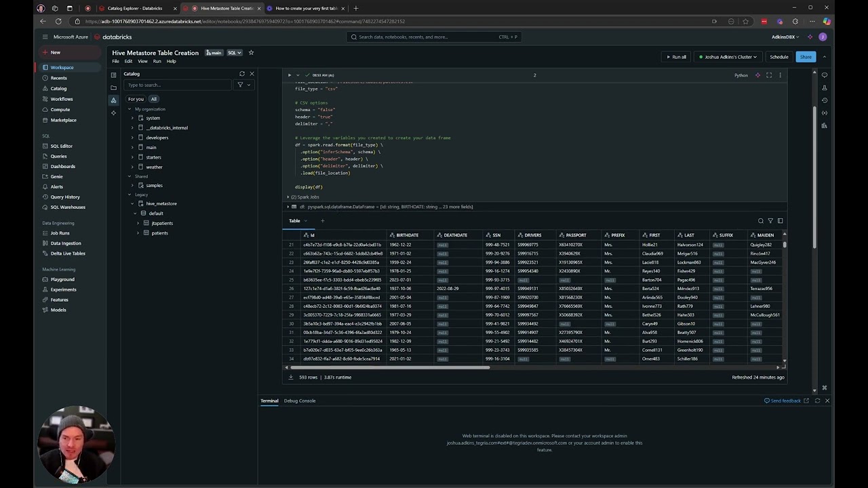Expand the weather catalog
Viewport: 868px width, 488px height.
point(132,167)
